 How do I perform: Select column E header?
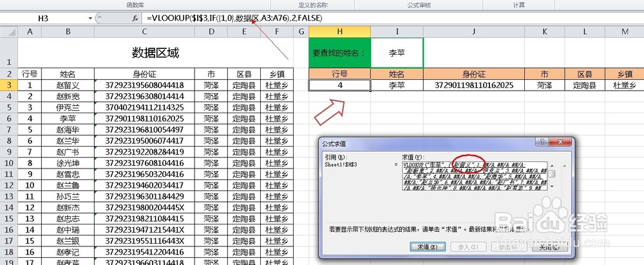tap(244, 32)
